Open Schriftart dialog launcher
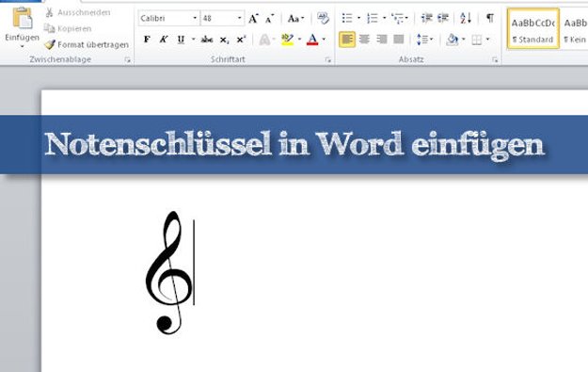The image size is (588, 372). click(x=328, y=59)
